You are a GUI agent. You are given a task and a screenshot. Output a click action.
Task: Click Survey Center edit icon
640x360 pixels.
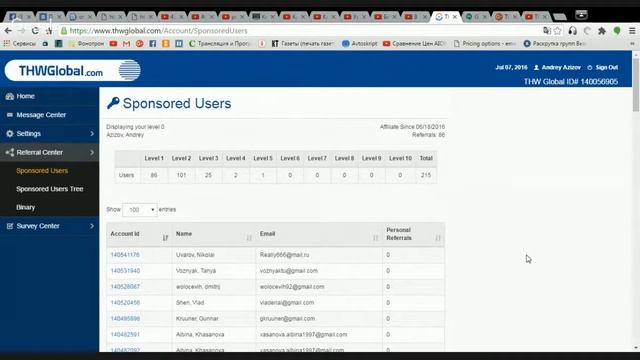9,226
